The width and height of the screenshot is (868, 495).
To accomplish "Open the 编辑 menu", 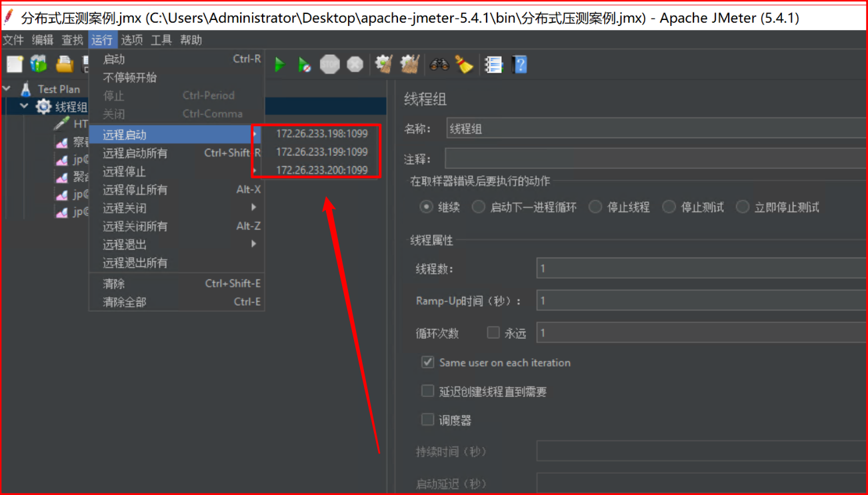I will 43,40.
